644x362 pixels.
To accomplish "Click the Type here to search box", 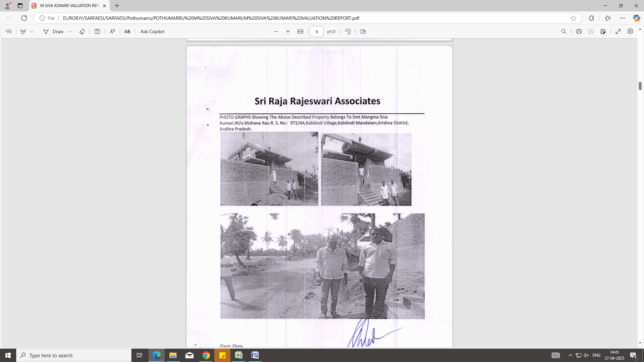I will 74,355.
